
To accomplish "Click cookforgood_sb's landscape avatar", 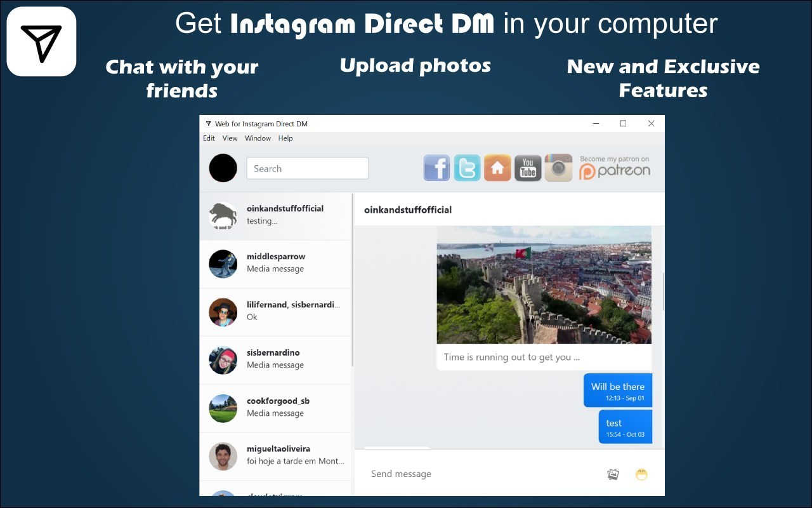I will (x=223, y=408).
